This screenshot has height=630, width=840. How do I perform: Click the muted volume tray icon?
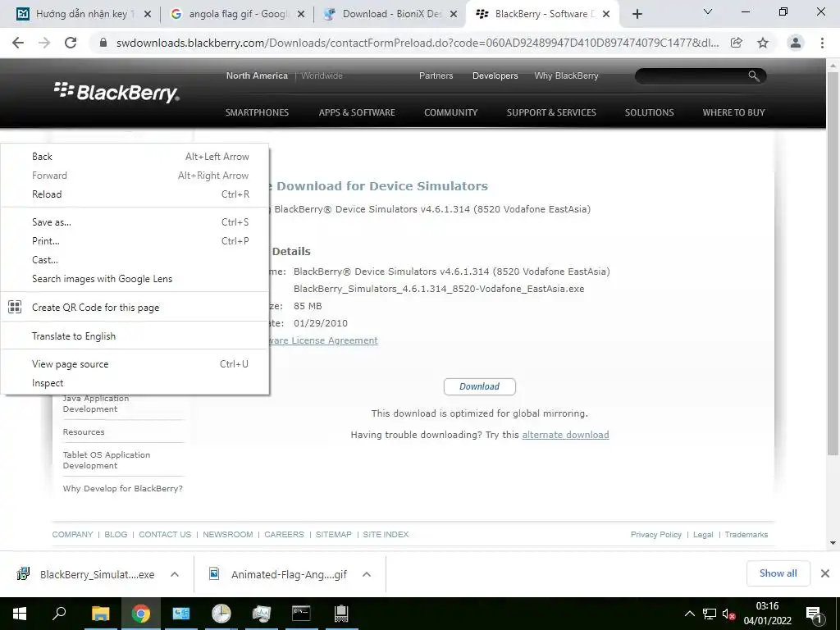click(728, 614)
